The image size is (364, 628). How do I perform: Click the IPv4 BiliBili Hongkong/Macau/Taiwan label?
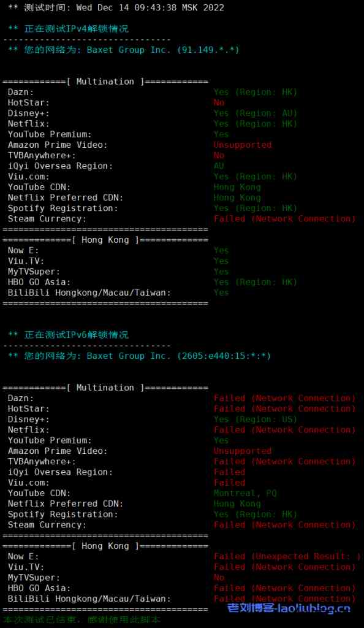coord(89,293)
